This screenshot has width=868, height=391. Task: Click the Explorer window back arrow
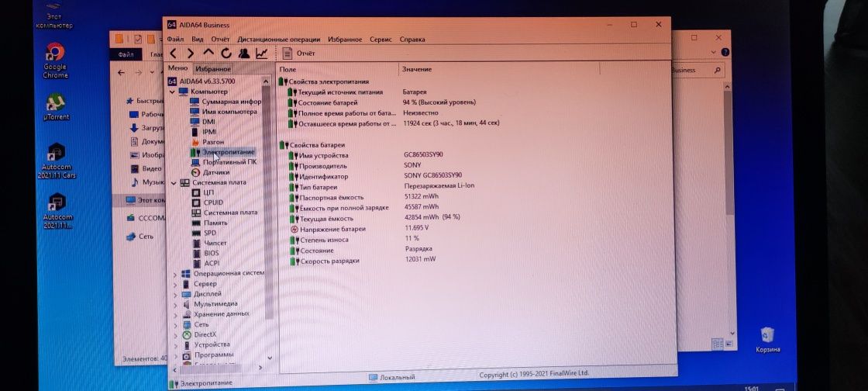[x=121, y=73]
